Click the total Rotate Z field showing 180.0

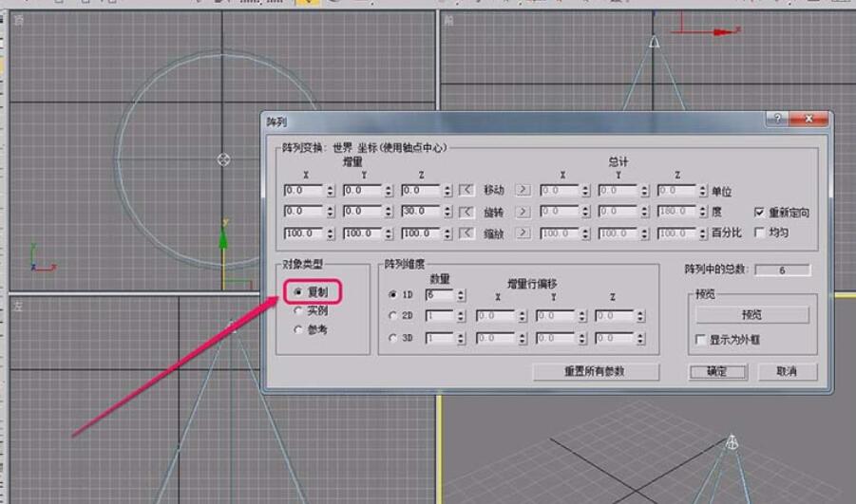tap(677, 212)
